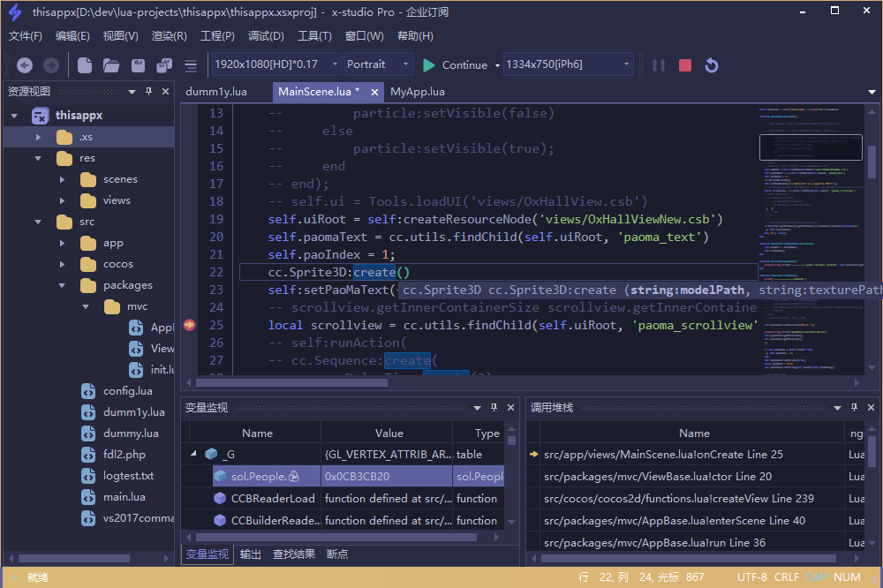883x588 pixels.
Task: Open the Portrait orientation dropdown
Action: pyautogui.click(x=405, y=64)
